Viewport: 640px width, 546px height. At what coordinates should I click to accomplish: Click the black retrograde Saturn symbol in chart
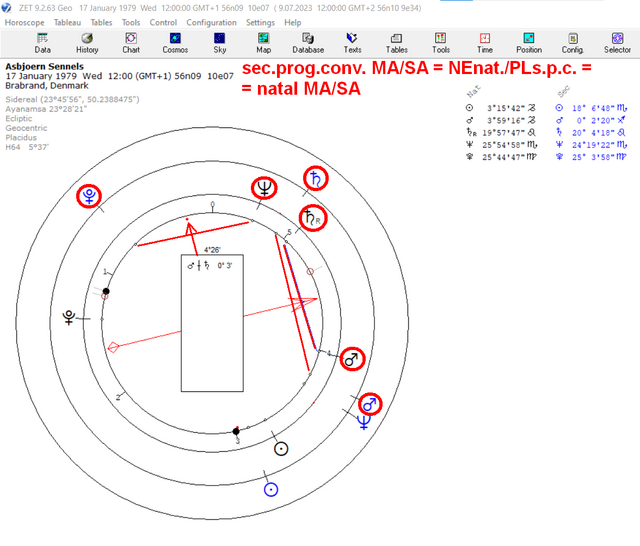point(313,218)
